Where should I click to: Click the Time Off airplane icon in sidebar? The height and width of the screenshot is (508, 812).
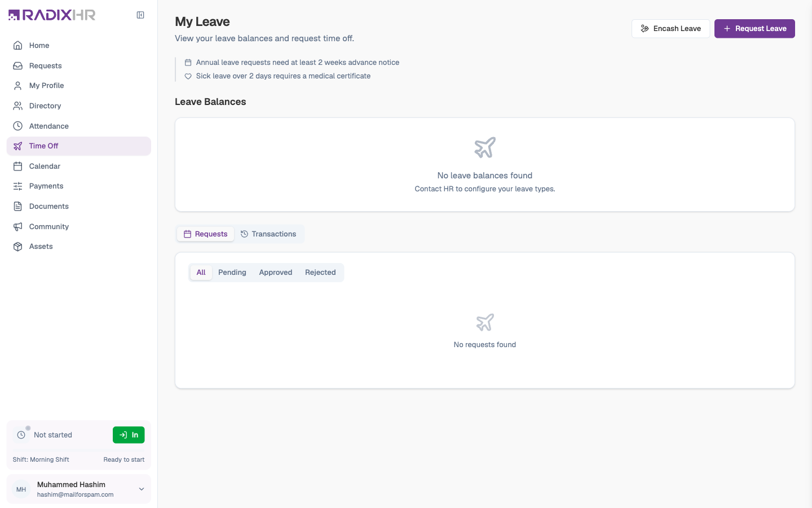pyautogui.click(x=18, y=146)
